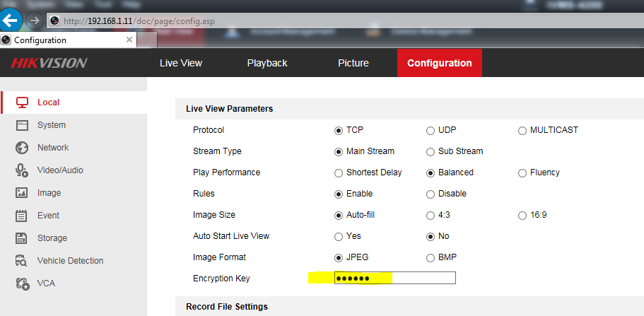Screen dimensions: 644x316
Task: Click the Vehicle Detection icon
Action: pyautogui.click(x=22, y=261)
